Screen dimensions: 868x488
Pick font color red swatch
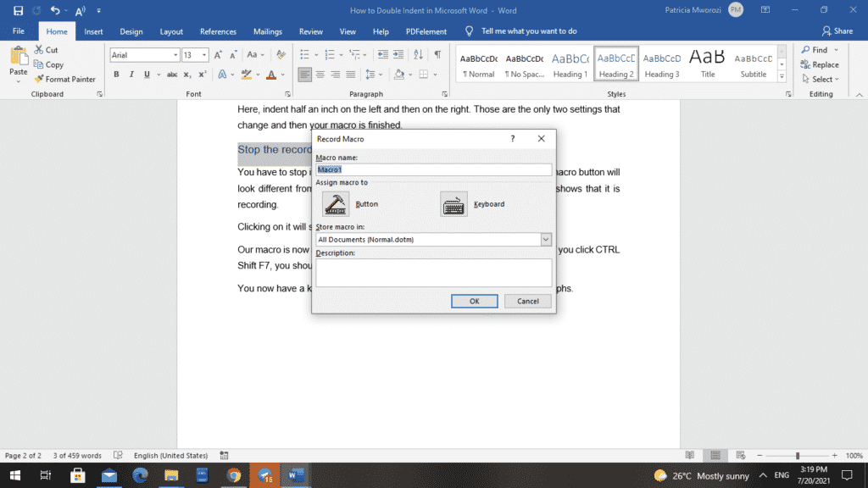[x=271, y=75]
